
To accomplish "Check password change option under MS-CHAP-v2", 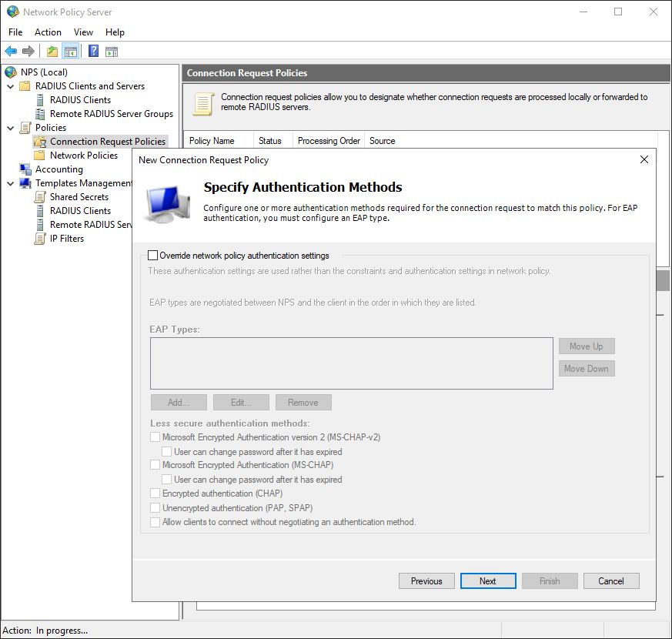I will (x=167, y=452).
